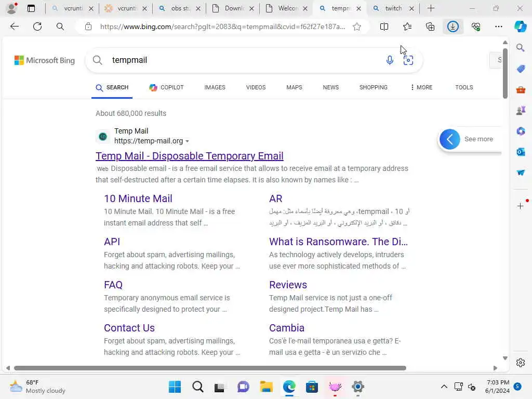Open the Downloads icon in toolbar

pos(453,26)
